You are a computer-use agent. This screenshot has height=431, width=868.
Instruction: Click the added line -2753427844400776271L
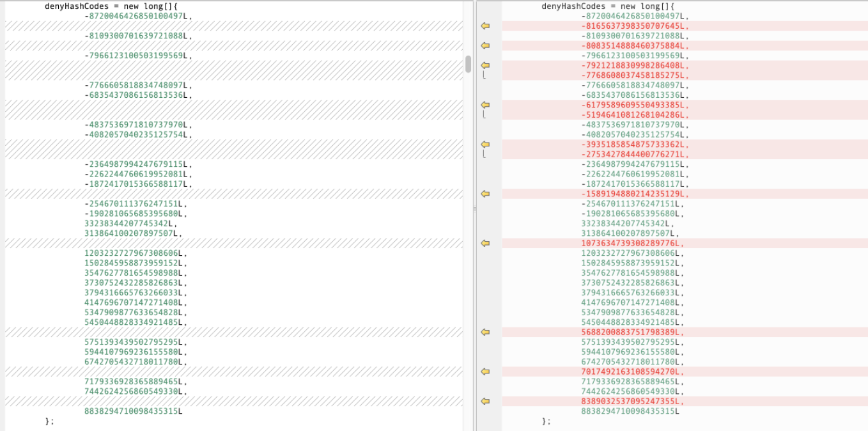coord(635,155)
